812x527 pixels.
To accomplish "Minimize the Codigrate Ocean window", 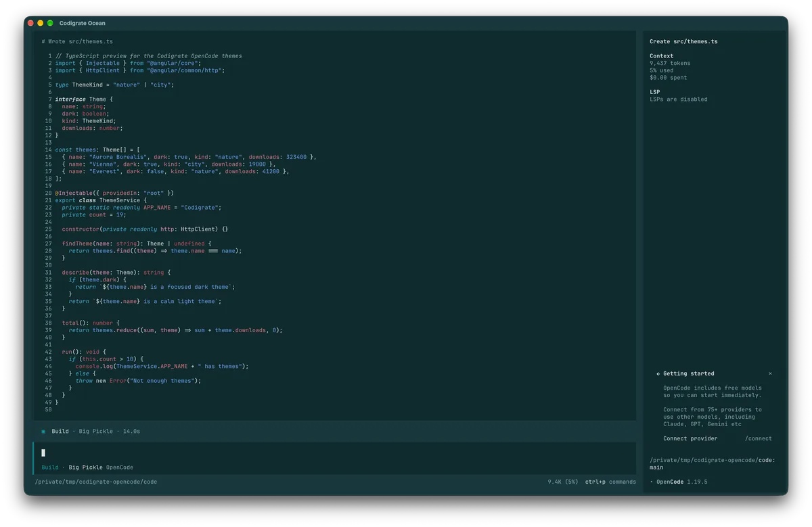I will pos(40,23).
